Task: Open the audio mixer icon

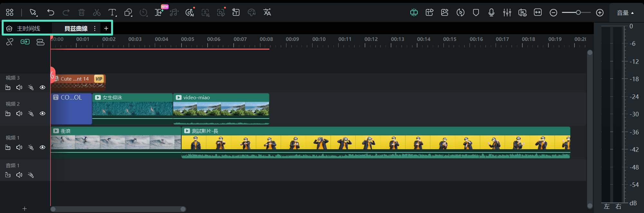Action: pyautogui.click(x=507, y=13)
